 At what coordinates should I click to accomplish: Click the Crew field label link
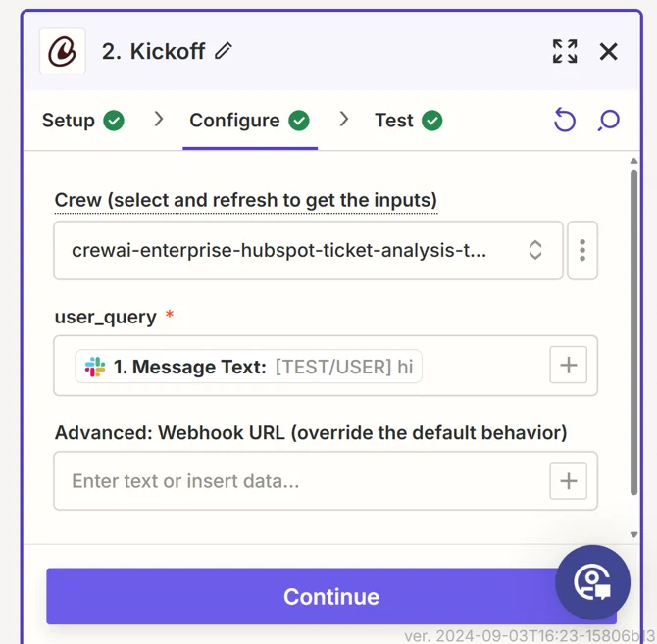tap(245, 200)
